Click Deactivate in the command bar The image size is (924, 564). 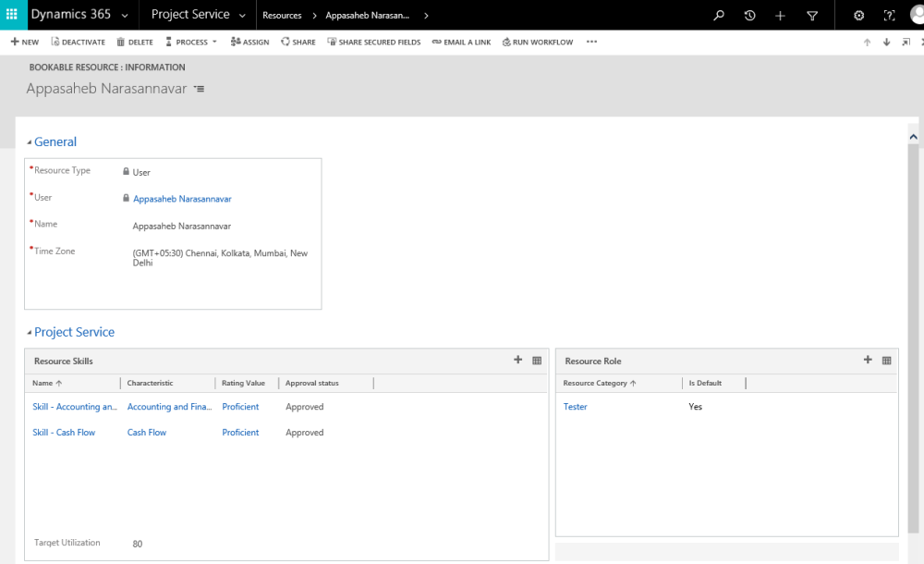click(x=78, y=42)
